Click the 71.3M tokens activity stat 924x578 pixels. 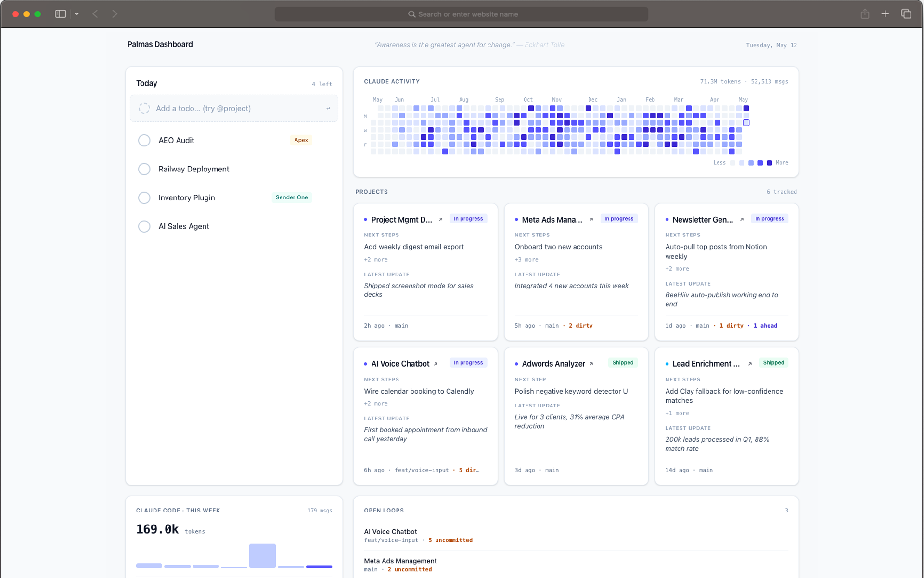coord(720,82)
